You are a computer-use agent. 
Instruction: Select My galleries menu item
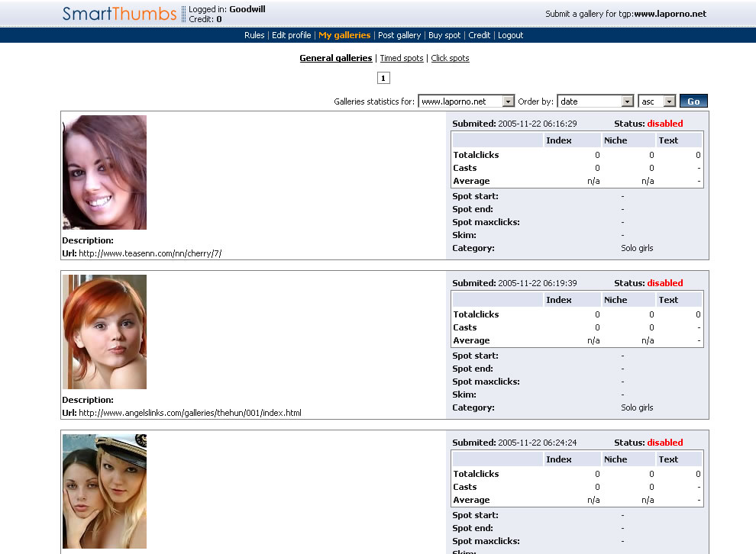pyautogui.click(x=344, y=35)
